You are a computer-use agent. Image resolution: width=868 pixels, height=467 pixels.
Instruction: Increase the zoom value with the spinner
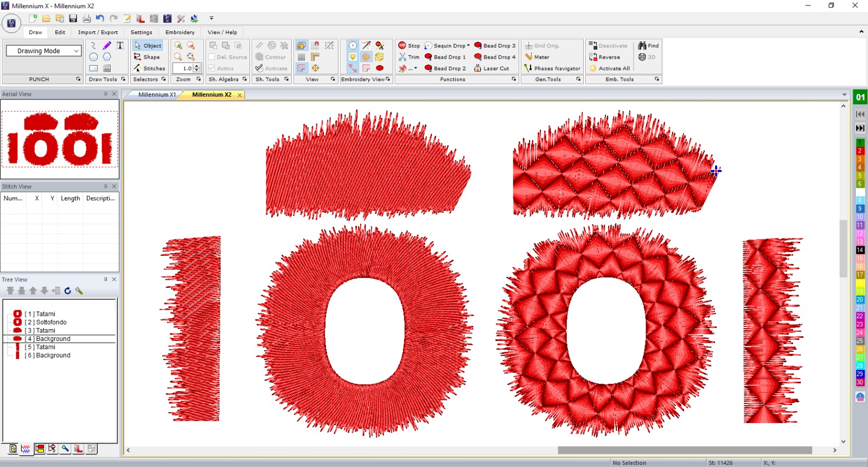(197, 66)
